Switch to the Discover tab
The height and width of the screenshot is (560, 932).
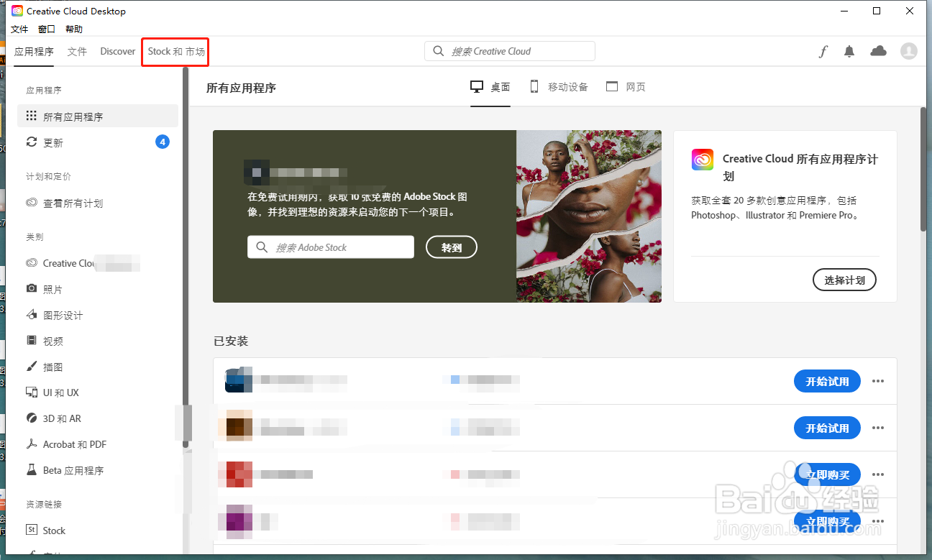pos(118,51)
